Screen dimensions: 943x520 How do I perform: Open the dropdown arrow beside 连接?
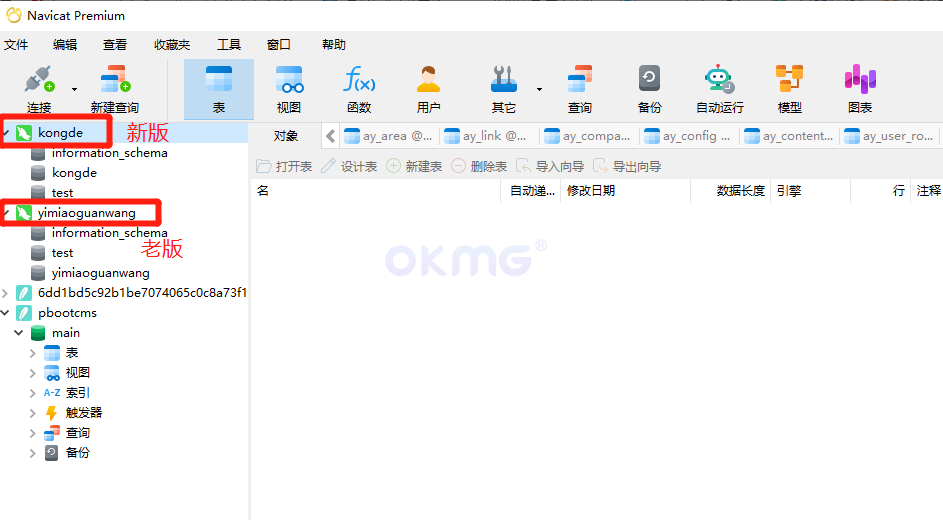(75, 90)
